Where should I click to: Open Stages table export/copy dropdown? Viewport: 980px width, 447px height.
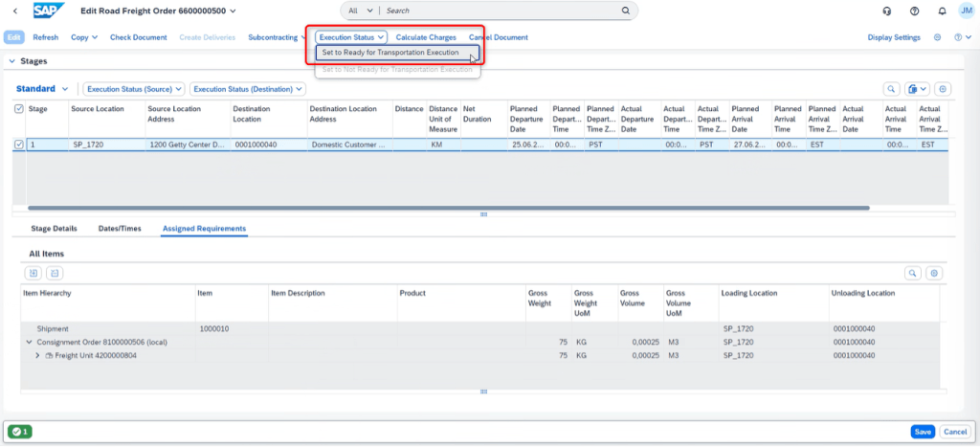[x=918, y=89]
